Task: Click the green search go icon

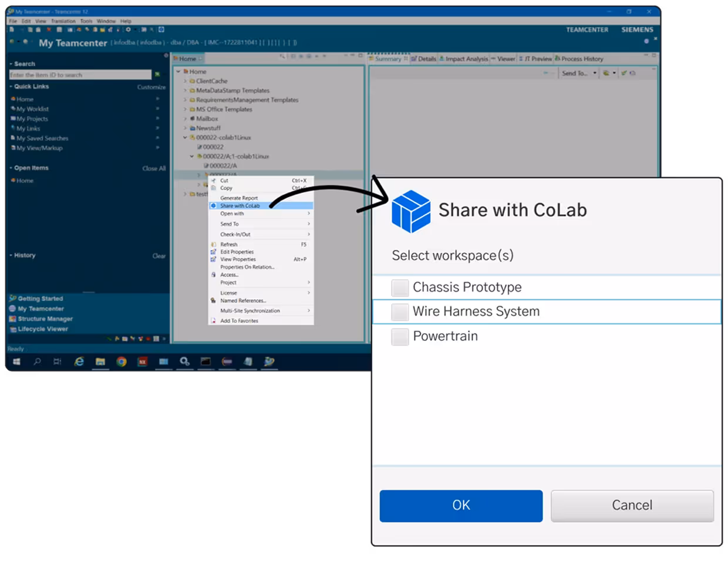Action: click(x=157, y=75)
